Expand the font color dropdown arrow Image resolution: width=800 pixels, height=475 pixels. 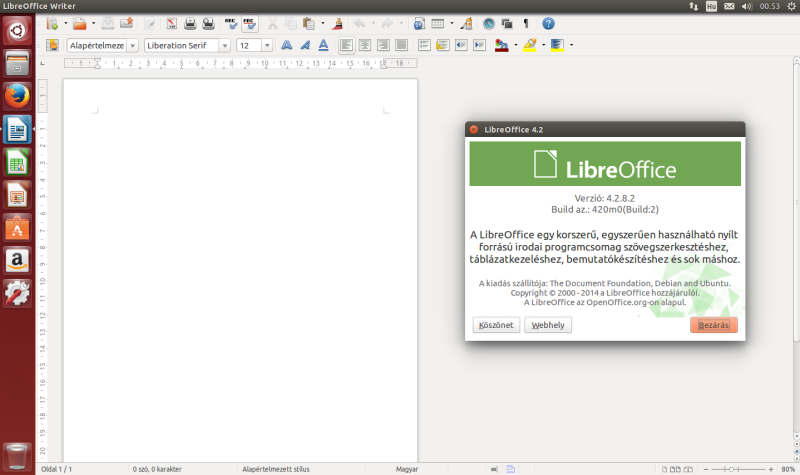pyautogui.click(x=516, y=45)
